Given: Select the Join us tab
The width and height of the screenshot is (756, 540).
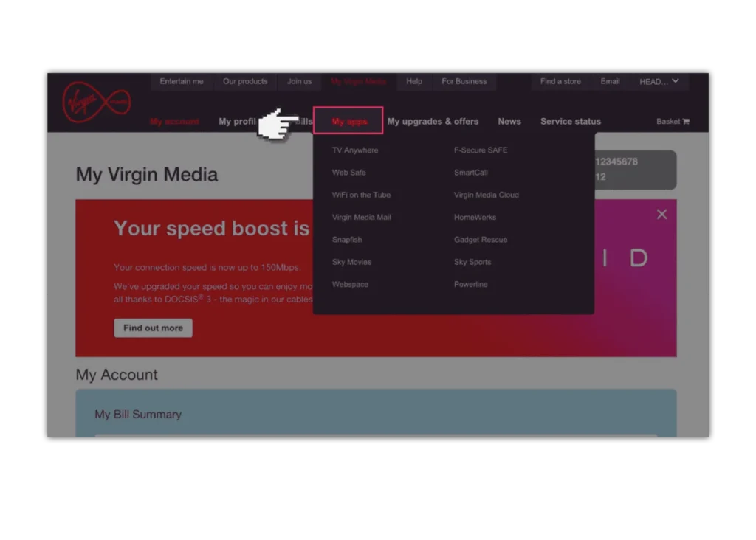Looking at the screenshot, I should click(x=299, y=81).
